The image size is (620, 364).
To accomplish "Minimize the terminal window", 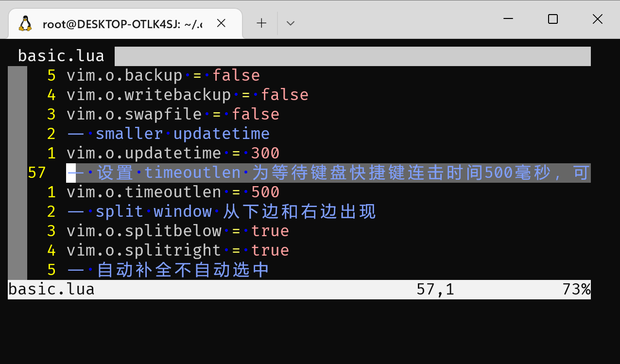I will pos(508,19).
